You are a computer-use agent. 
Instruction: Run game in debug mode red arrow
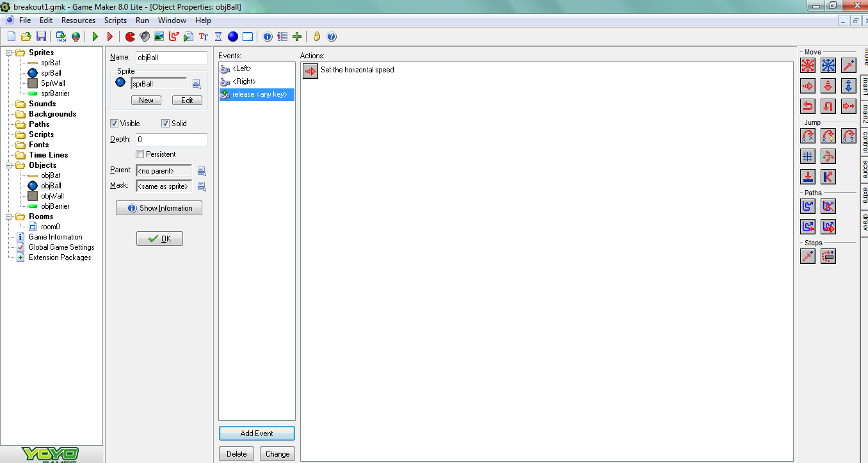pyautogui.click(x=110, y=37)
